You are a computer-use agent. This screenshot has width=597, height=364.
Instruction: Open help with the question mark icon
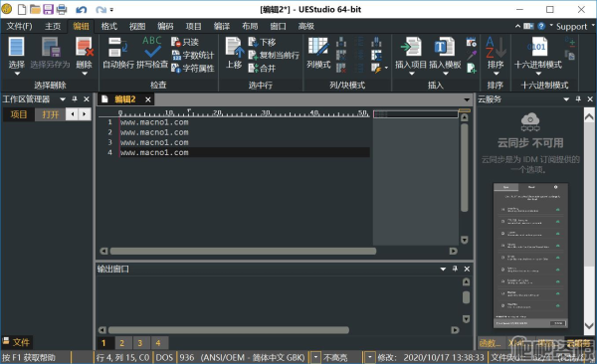(541, 26)
